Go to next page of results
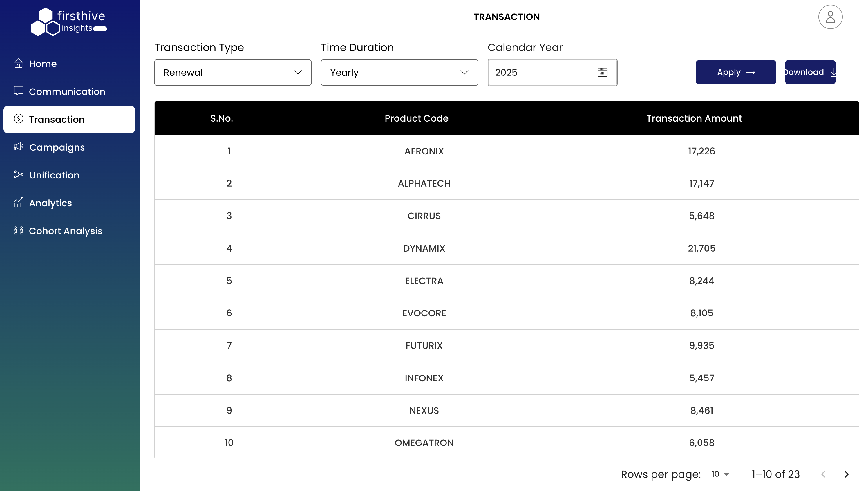The image size is (868, 491). [x=847, y=474]
